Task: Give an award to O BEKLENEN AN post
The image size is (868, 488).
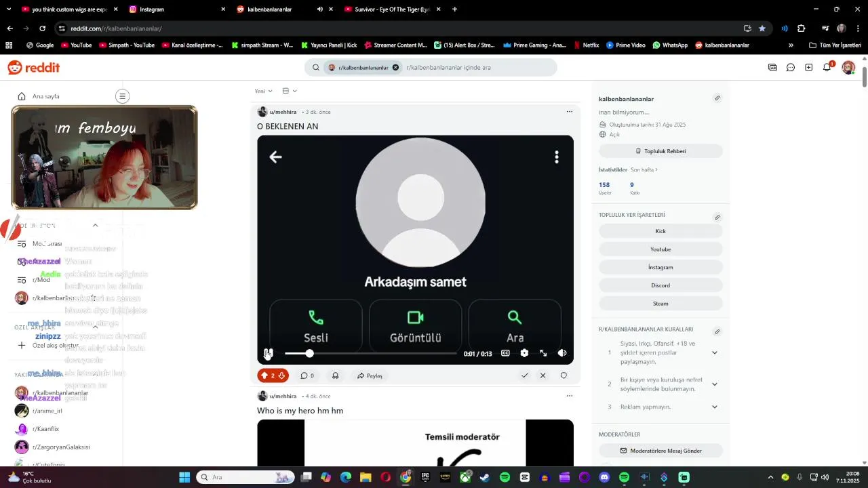Action: coord(335,375)
